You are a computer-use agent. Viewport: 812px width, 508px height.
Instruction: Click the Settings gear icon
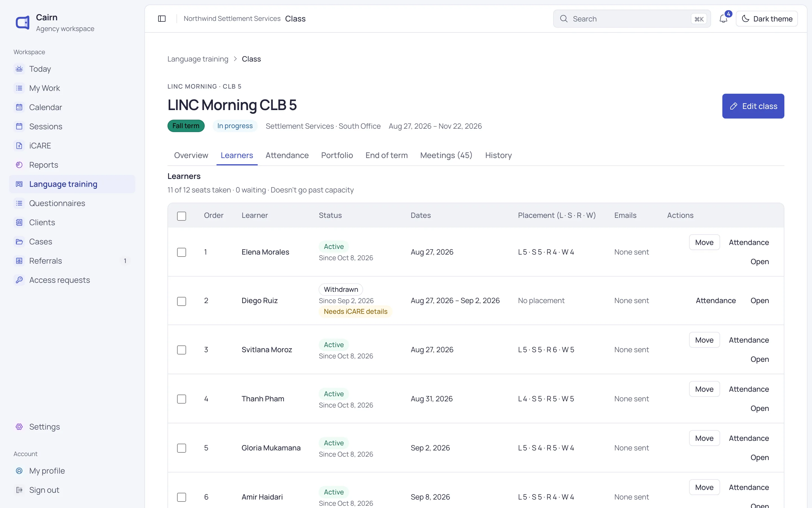[x=19, y=427]
